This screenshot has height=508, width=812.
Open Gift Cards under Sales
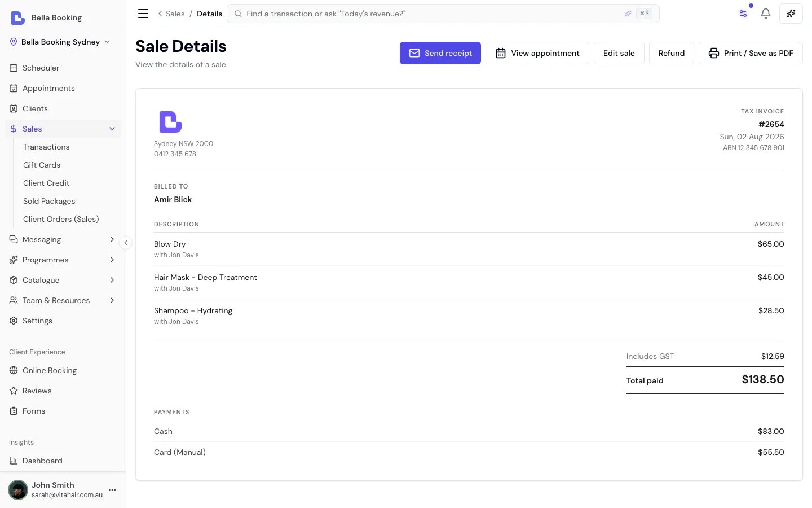point(42,165)
